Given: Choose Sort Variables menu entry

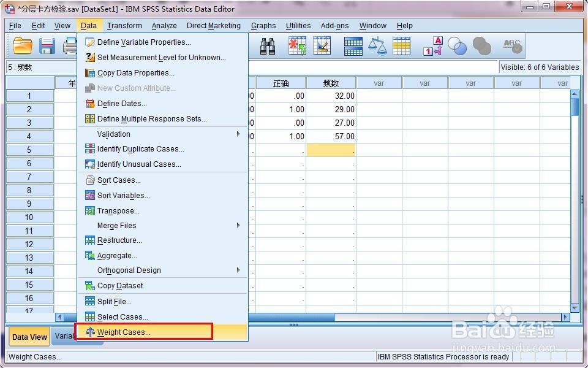Looking at the screenshot, I should pos(162,195).
